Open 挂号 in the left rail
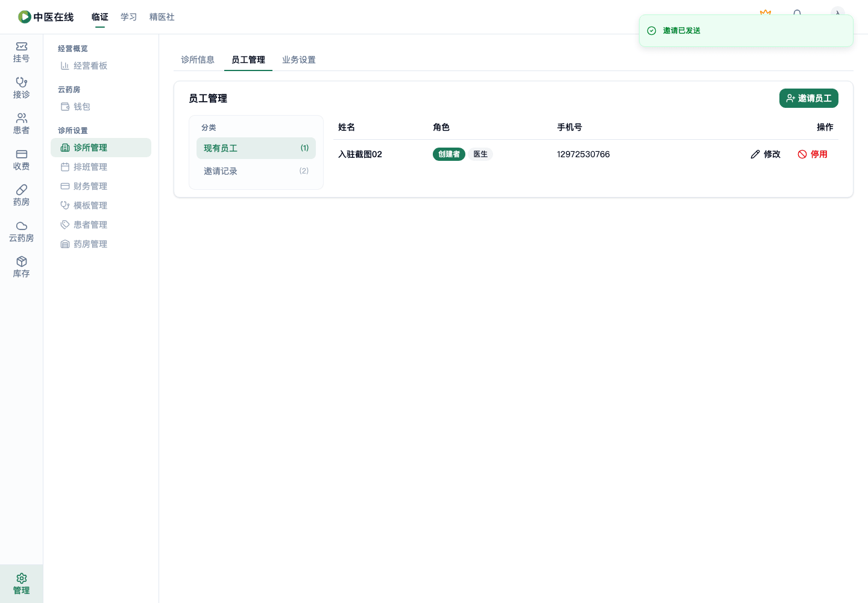 tap(21, 52)
